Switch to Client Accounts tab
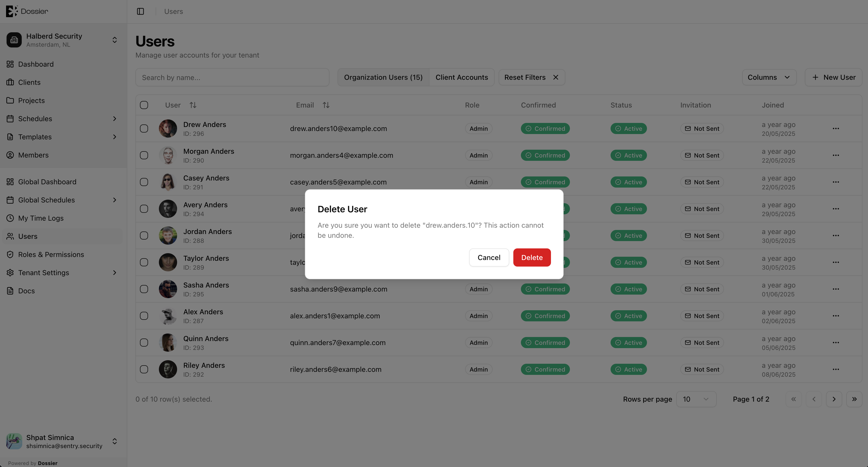 click(x=462, y=77)
